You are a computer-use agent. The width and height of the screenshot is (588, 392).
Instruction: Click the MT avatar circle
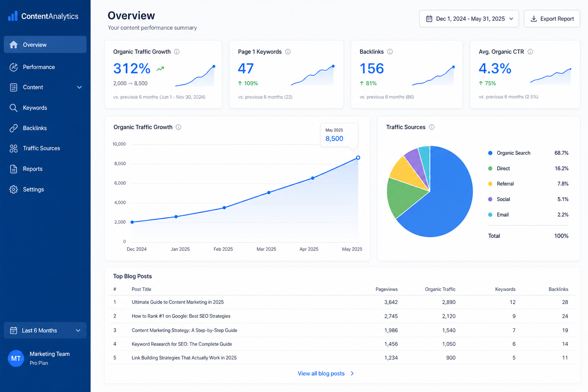pyautogui.click(x=16, y=359)
